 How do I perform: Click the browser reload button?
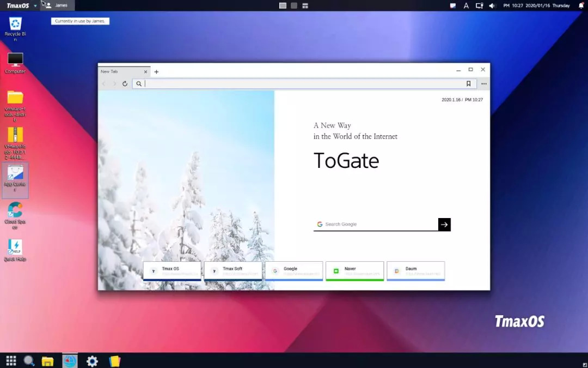click(x=125, y=84)
